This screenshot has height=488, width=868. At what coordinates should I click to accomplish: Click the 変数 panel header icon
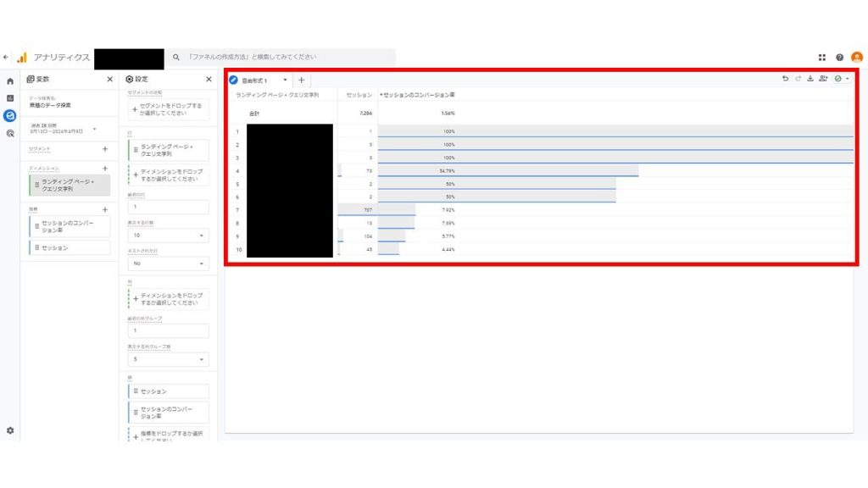coord(31,79)
